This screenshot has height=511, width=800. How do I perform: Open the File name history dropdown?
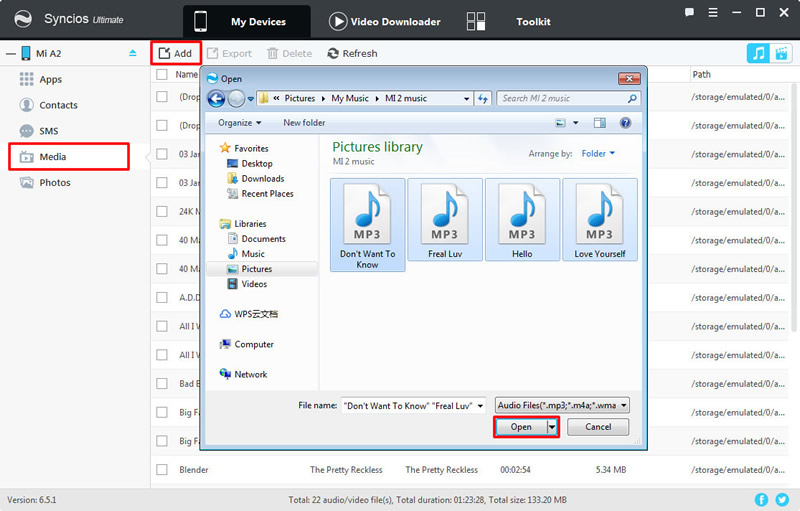pyautogui.click(x=480, y=406)
